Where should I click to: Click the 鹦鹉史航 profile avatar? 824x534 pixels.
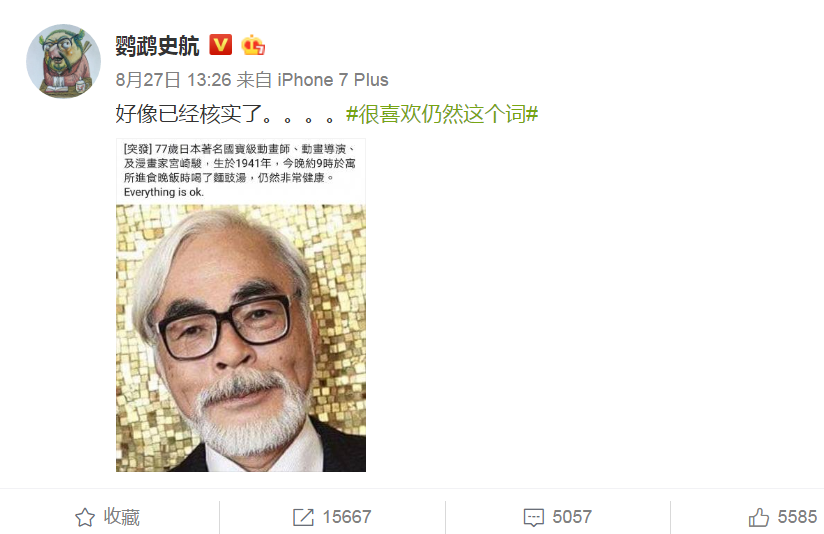coord(64,61)
